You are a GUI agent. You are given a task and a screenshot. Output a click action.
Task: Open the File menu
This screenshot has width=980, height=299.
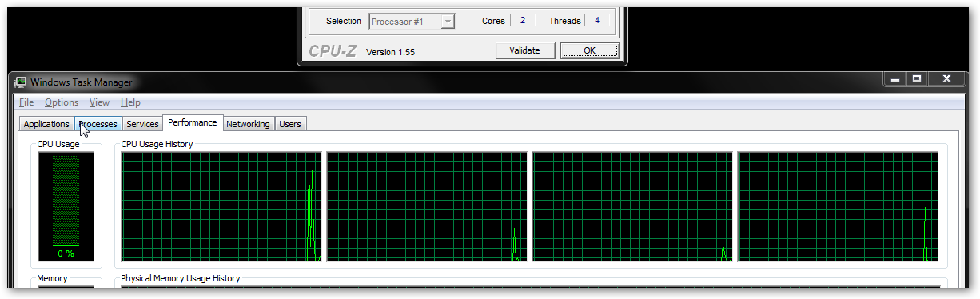pyautogui.click(x=26, y=102)
